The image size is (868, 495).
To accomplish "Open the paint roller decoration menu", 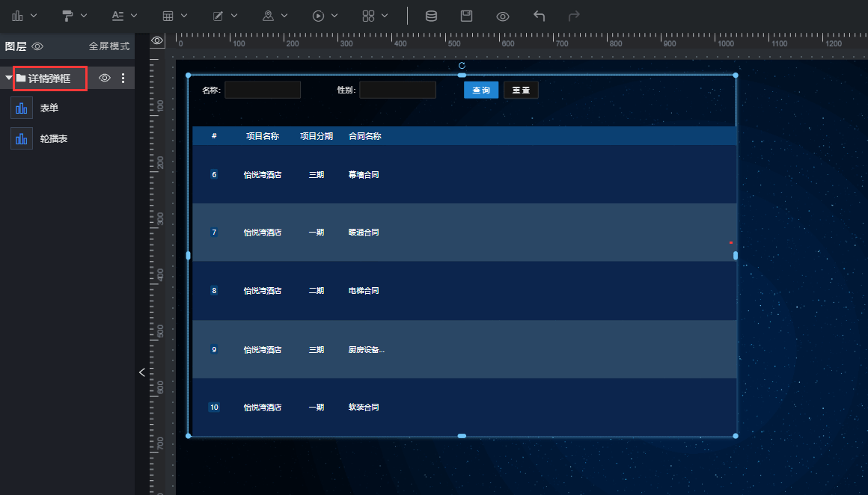I will click(x=74, y=16).
